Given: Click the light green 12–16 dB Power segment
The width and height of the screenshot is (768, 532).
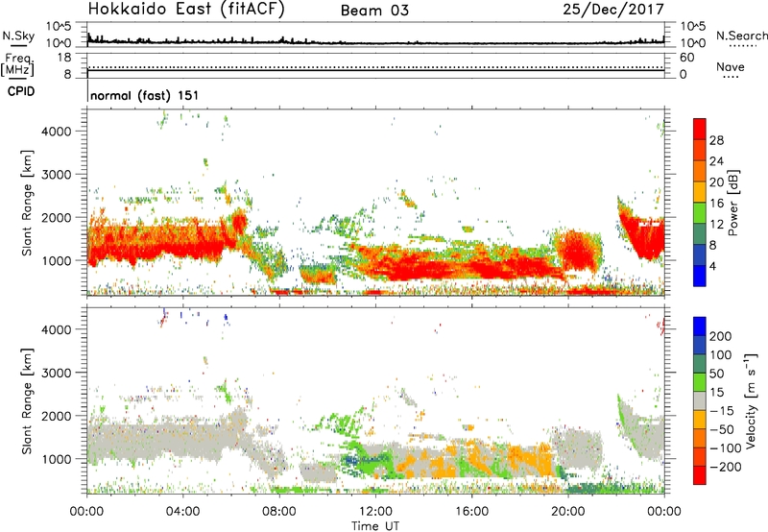Looking at the screenshot, I should (x=700, y=213).
